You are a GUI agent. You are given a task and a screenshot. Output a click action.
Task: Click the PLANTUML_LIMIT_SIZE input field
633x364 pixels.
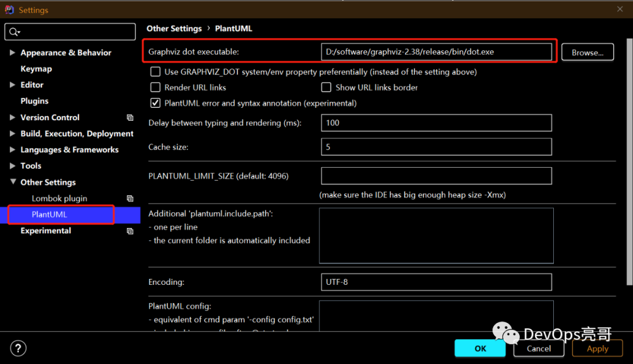437,176
